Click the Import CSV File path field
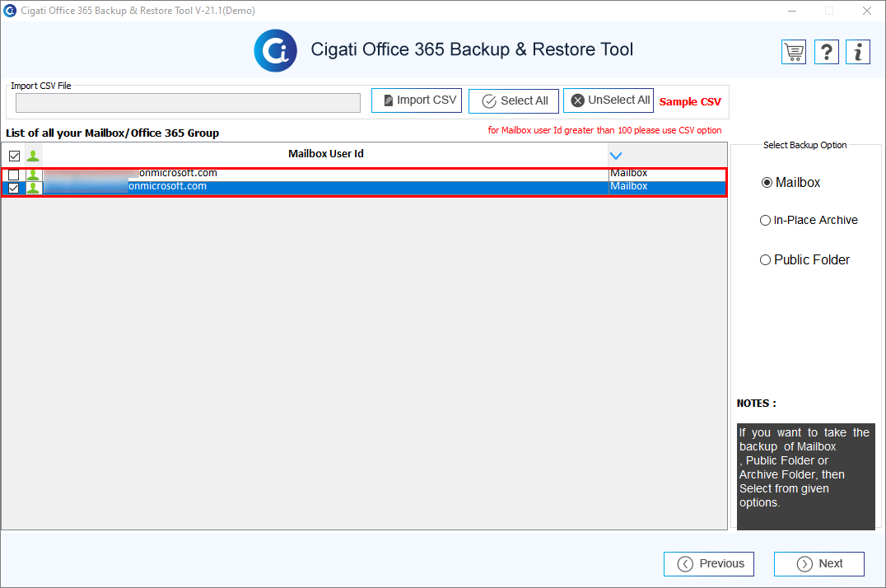 tap(189, 103)
